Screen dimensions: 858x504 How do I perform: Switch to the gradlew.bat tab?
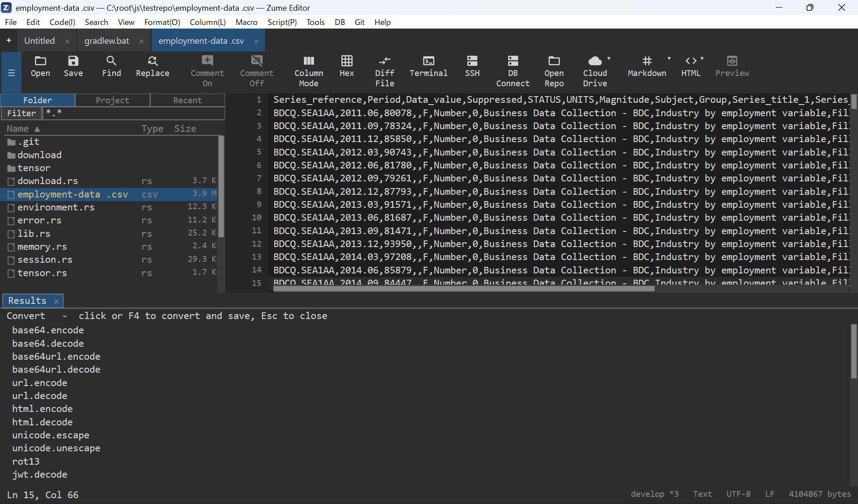(x=107, y=41)
